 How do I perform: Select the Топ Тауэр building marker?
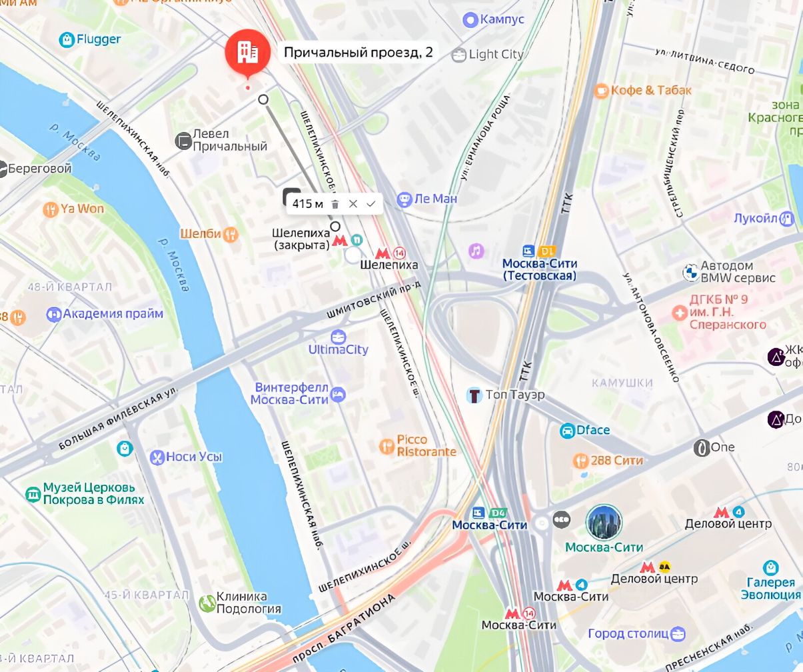click(x=474, y=395)
